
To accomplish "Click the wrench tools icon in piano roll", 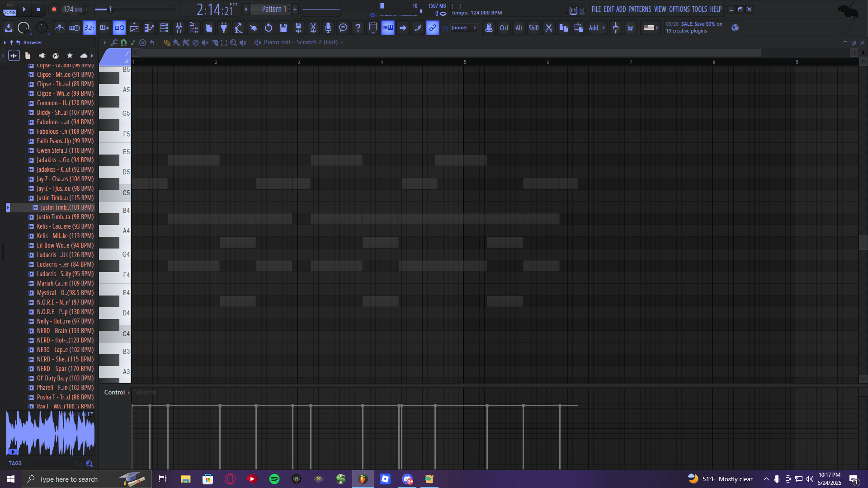I will [x=114, y=42].
